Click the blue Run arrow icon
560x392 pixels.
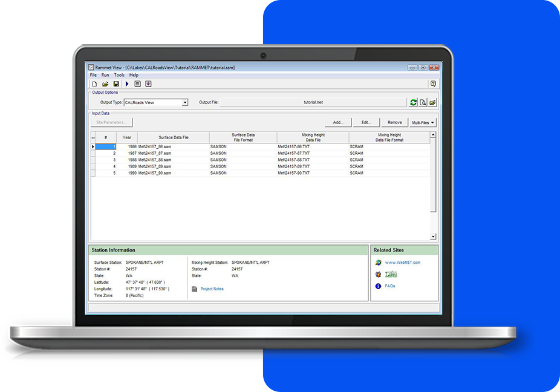[127, 84]
